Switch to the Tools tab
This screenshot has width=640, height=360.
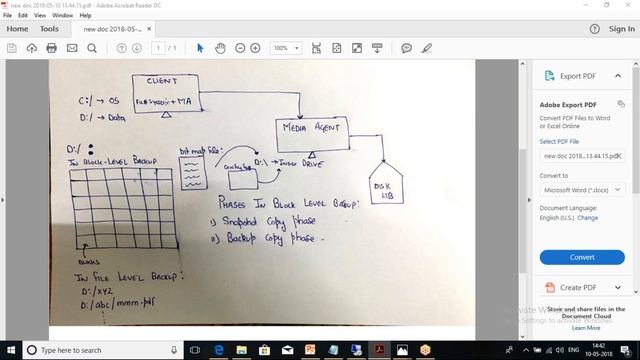(49, 29)
